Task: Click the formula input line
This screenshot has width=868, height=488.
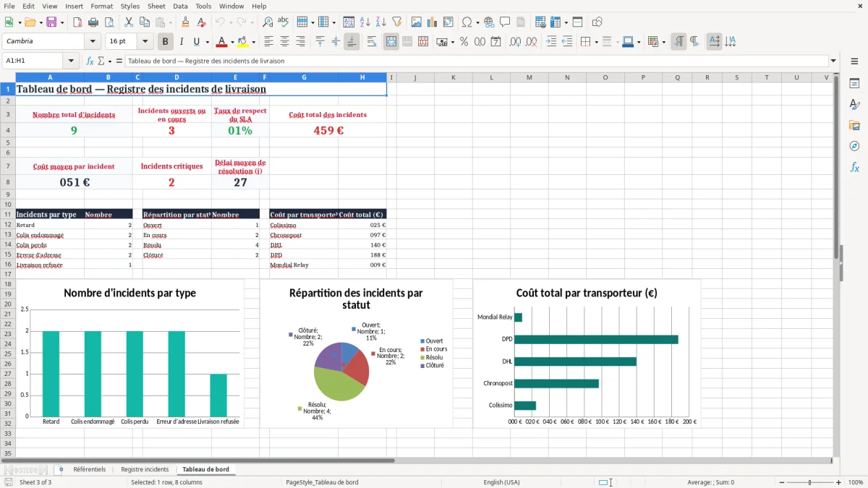Action: [476, 61]
